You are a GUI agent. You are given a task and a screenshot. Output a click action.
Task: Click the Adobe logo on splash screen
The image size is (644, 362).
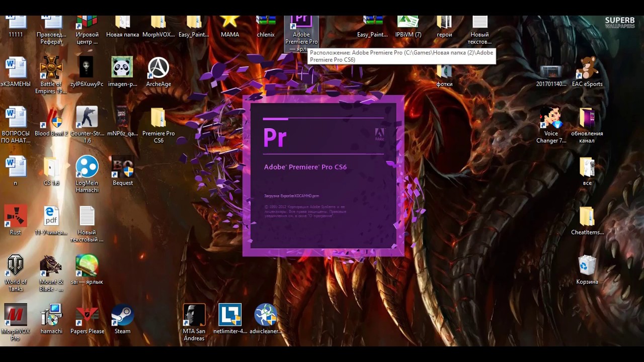379,134
